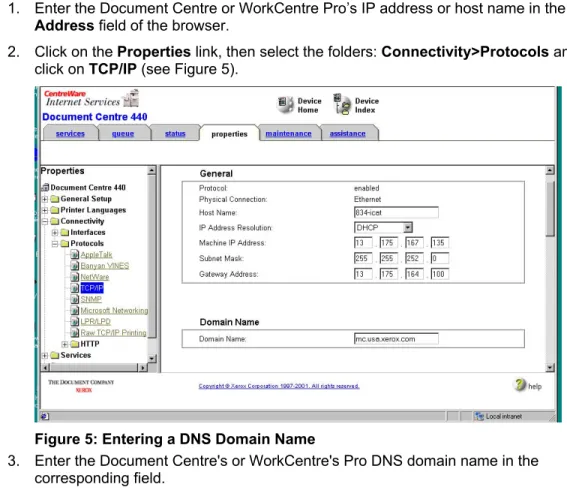This screenshot has height=496, width=567.
Task: Open the Microsoft Networking link
Action: [x=114, y=311]
